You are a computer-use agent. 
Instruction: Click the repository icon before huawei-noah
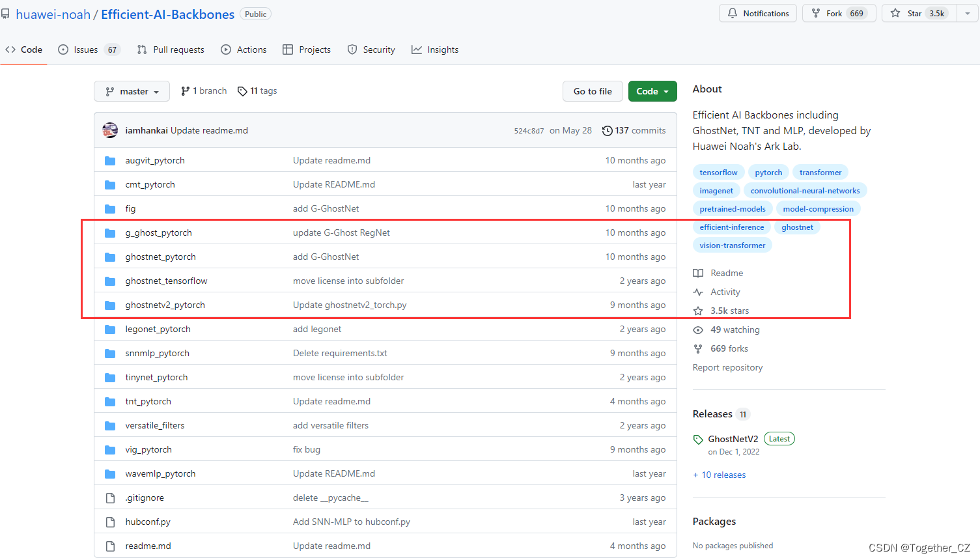coord(5,14)
